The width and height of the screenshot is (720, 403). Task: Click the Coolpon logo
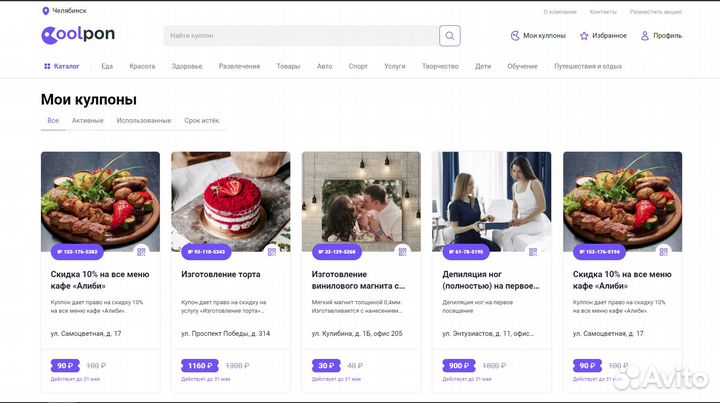(78, 35)
